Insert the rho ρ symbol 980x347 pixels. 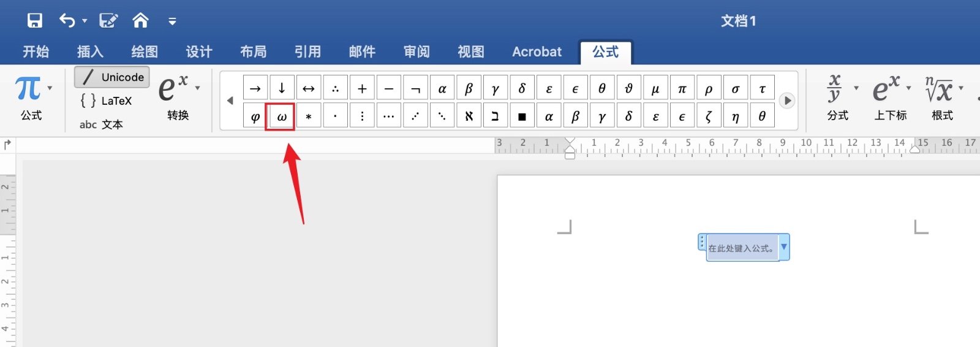pos(709,88)
